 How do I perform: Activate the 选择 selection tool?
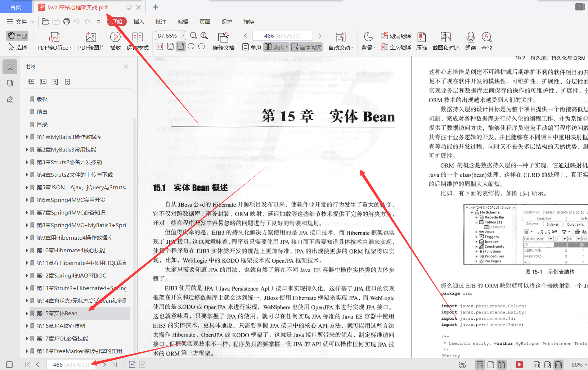[x=17, y=47]
